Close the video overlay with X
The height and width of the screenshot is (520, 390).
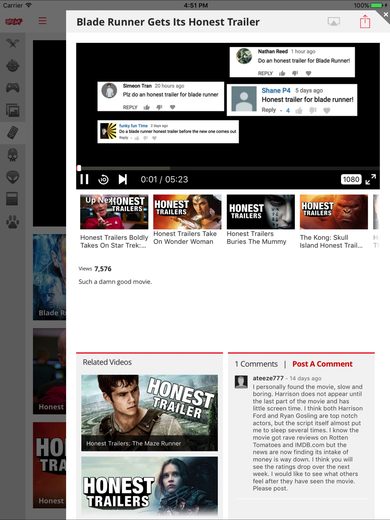click(x=385, y=14)
